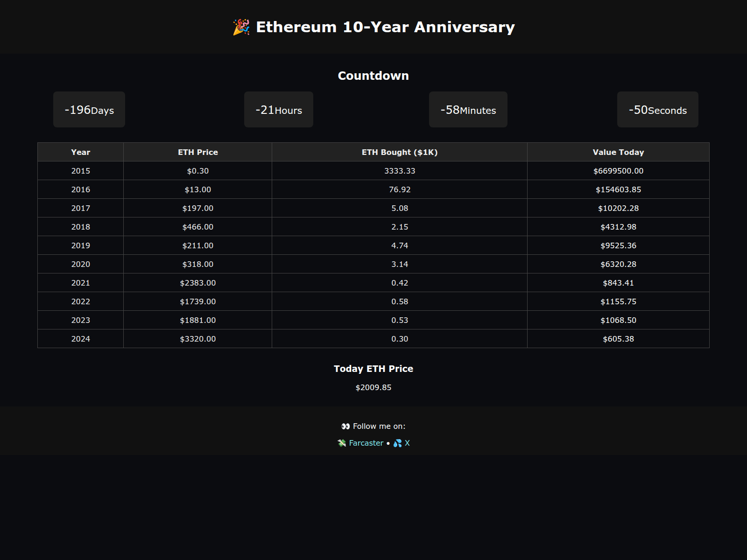Select the $154603.85 value cell
This screenshot has height=560, width=747.
(619, 189)
